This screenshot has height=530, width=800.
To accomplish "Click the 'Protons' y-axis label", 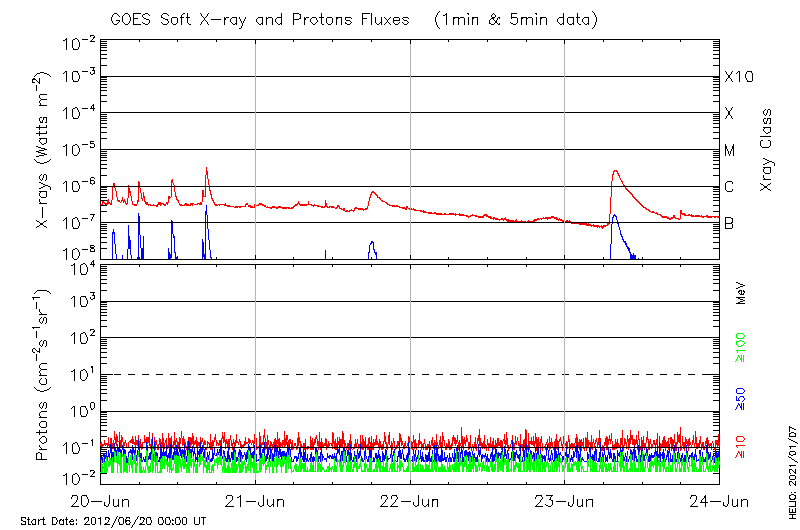I will [x=44, y=377].
